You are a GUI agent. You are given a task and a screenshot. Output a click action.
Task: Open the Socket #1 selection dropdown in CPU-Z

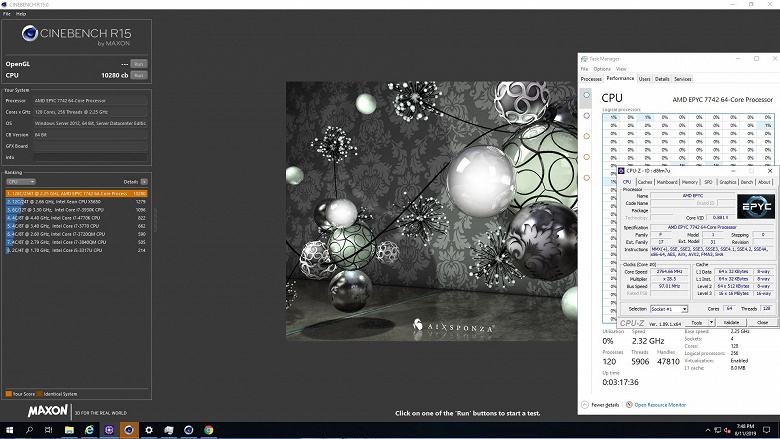point(669,309)
